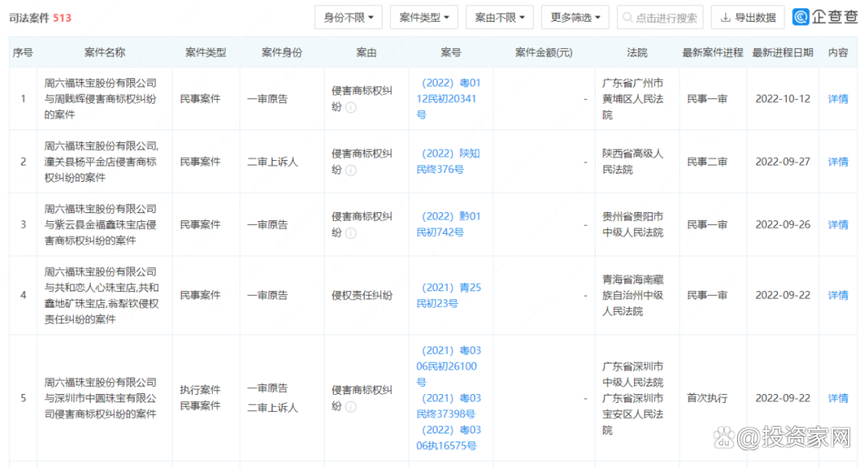Click the 序号 column header

pos(23,52)
